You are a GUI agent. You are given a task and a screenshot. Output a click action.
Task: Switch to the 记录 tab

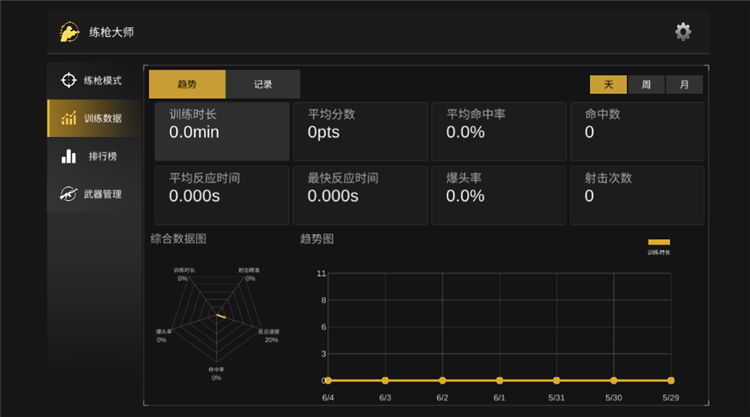coord(263,84)
